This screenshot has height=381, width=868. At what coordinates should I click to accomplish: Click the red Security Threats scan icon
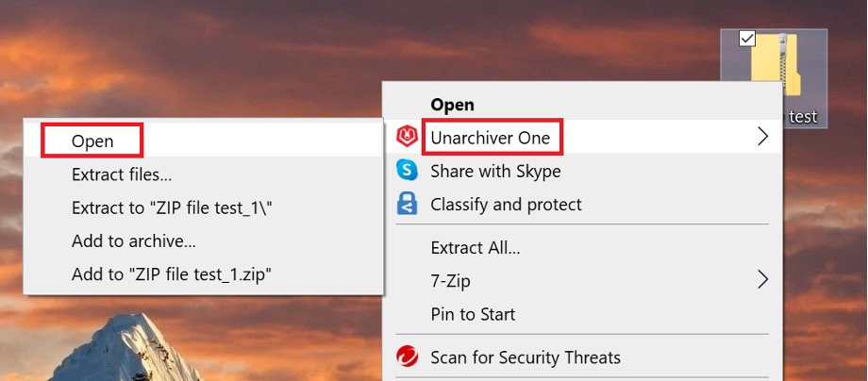click(407, 357)
